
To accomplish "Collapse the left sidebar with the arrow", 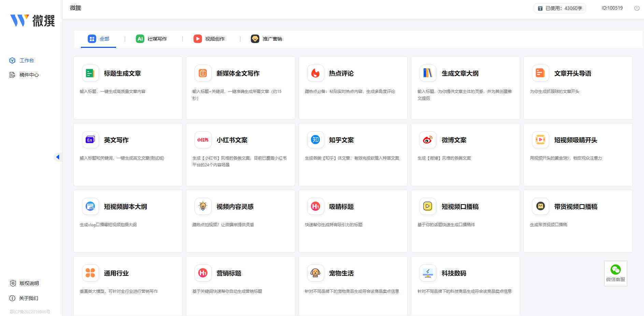I will coord(58,157).
